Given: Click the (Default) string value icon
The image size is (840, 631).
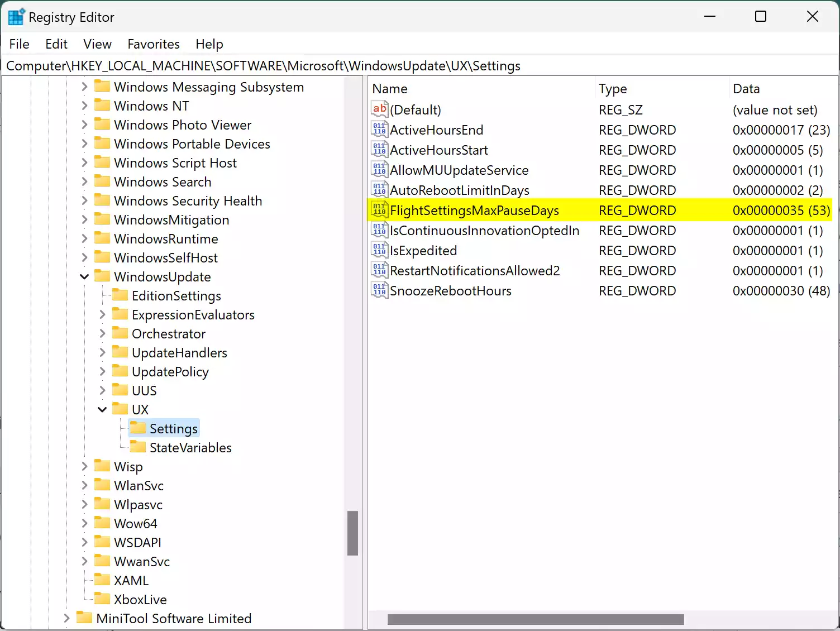Looking at the screenshot, I should [380, 109].
